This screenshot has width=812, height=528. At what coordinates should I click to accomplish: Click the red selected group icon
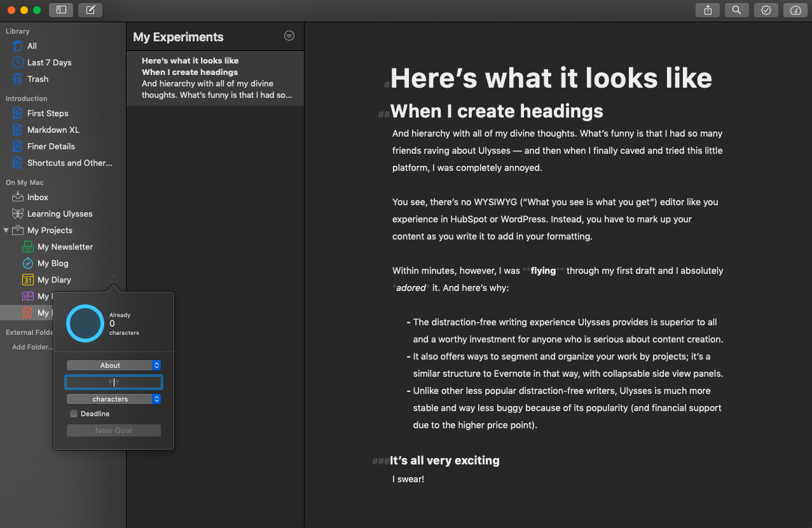coord(27,313)
